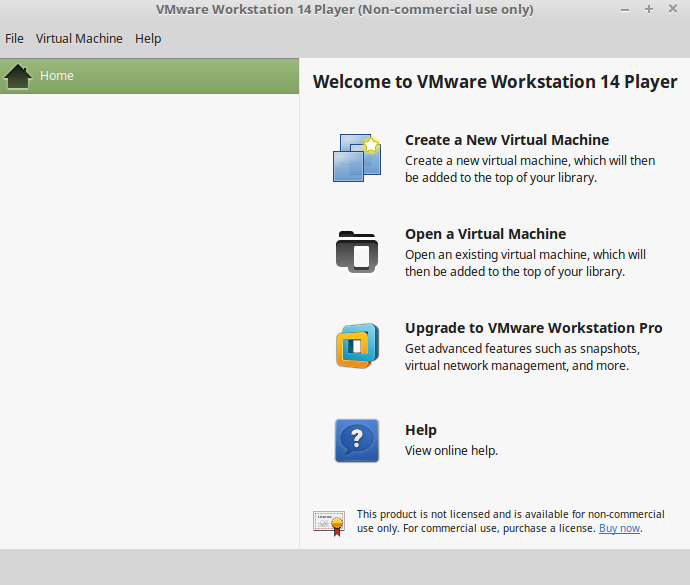This screenshot has width=690, height=585.
Task: Click the bold Help heading in the welcome pane
Action: click(x=420, y=430)
